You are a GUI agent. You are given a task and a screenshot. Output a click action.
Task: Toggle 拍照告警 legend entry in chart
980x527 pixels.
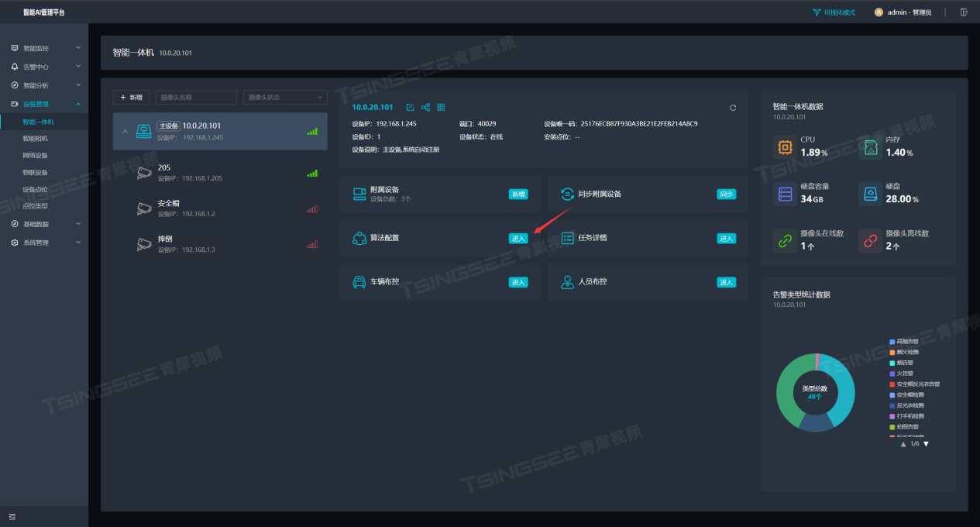point(904,427)
